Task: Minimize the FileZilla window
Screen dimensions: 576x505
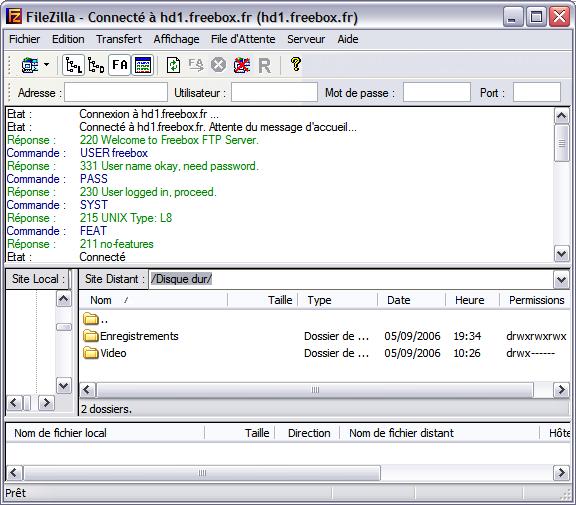Action: (x=513, y=17)
